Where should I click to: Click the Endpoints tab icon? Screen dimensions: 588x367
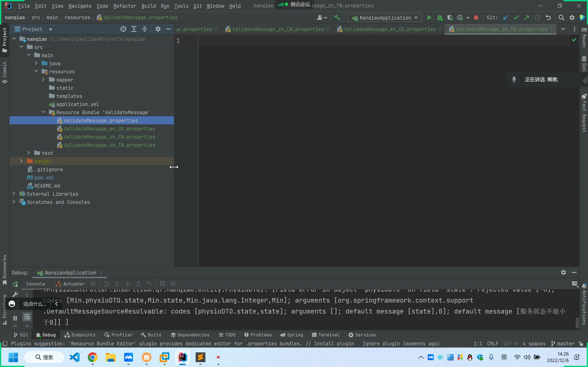click(67, 335)
